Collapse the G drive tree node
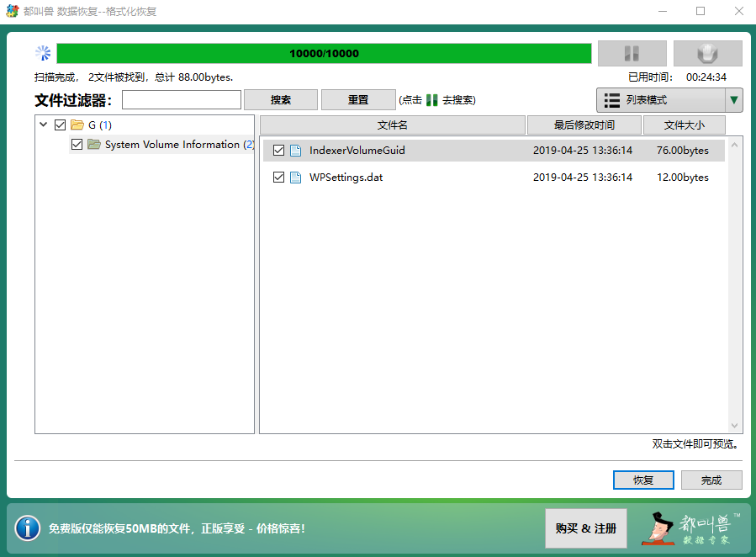The image size is (756, 557). 44,125
